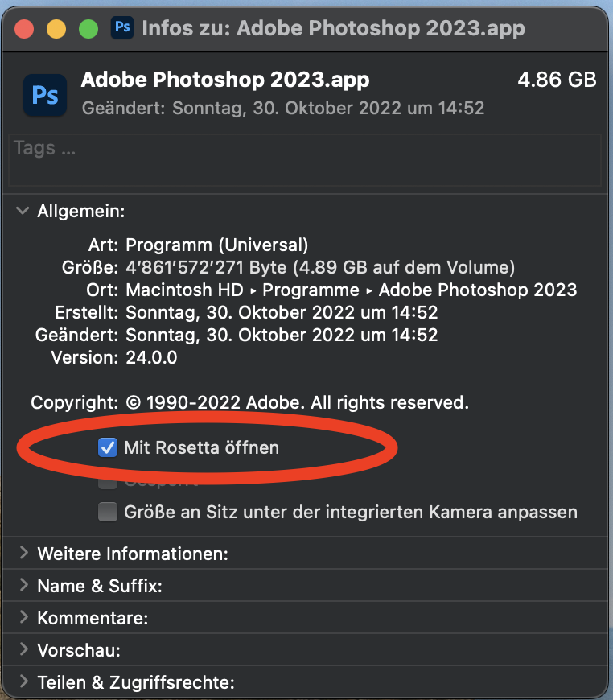Expand the Weitere Informationen section

click(23, 554)
